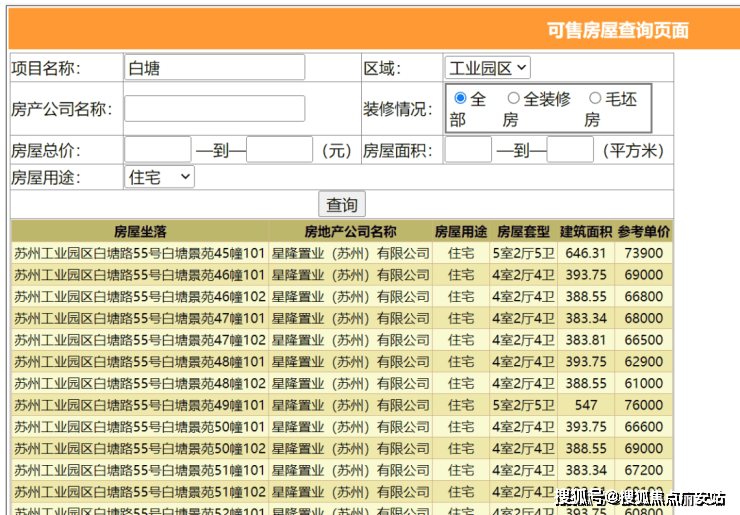The width and height of the screenshot is (740, 515).
Task: Click the 房屋套型 column header
Action: [x=524, y=231]
